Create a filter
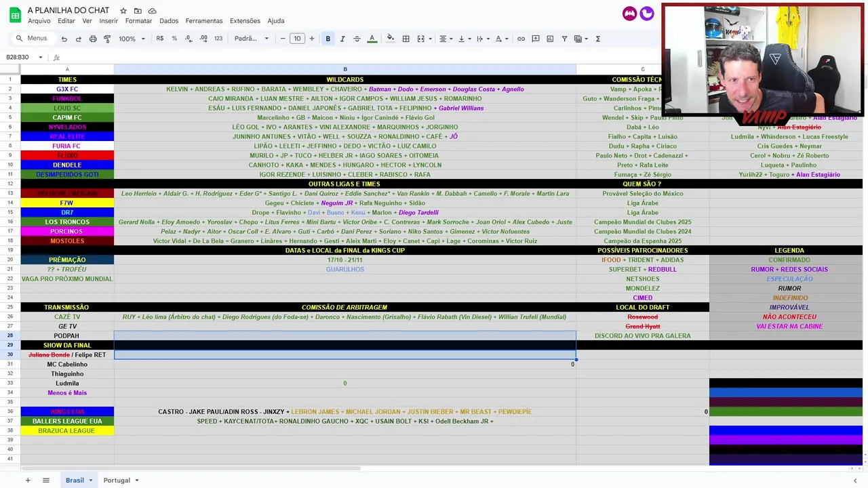The height and width of the screenshot is (488, 868). (x=564, y=39)
